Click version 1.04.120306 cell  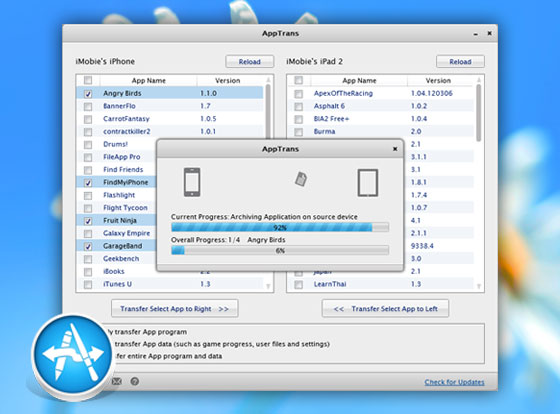pos(431,93)
